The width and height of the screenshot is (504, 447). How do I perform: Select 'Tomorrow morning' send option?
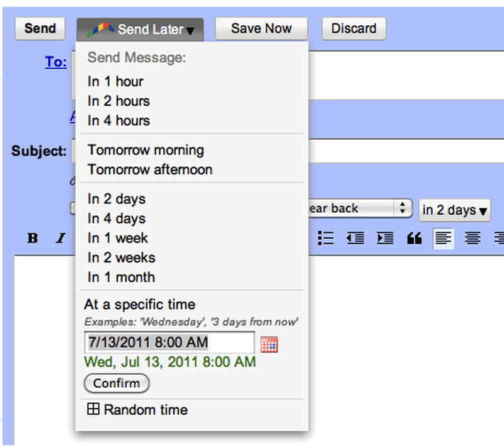tap(146, 150)
